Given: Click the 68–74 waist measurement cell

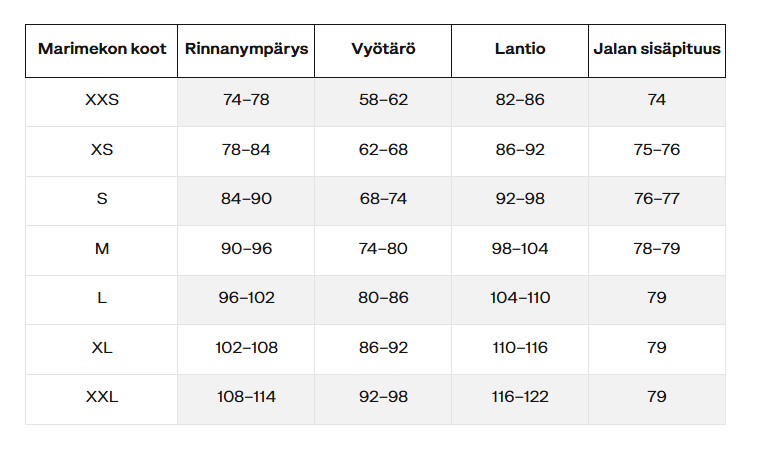Looking at the screenshot, I should (383, 199).
